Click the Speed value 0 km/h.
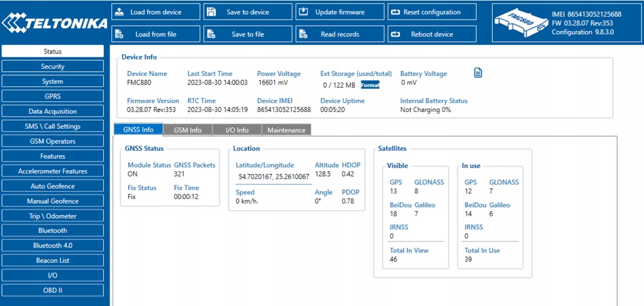 pyautogui.click(x=247, y=201)
